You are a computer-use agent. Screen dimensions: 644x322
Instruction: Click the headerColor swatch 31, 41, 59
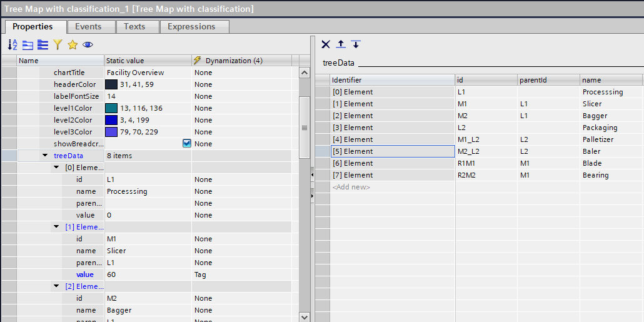[x=111, y=84]
